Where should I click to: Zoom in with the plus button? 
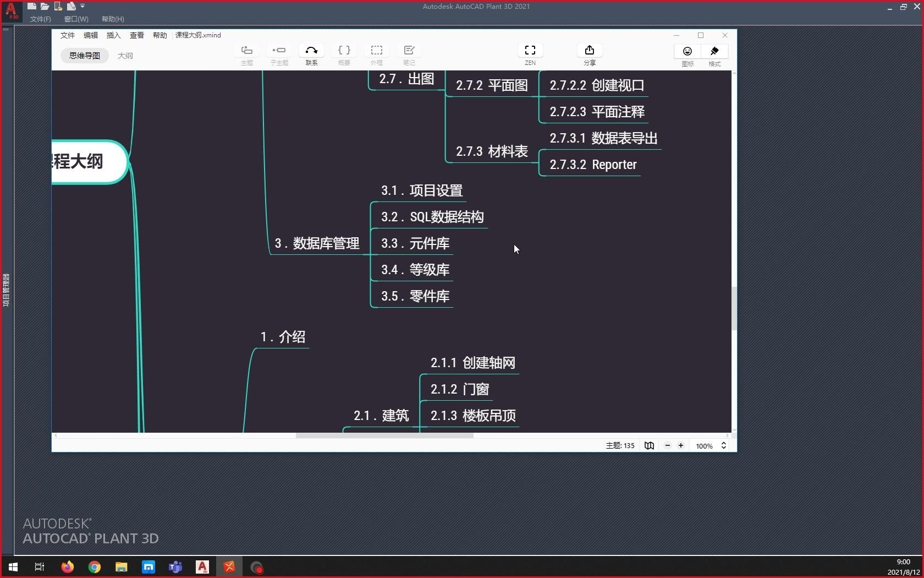click(x=681, y=446)
